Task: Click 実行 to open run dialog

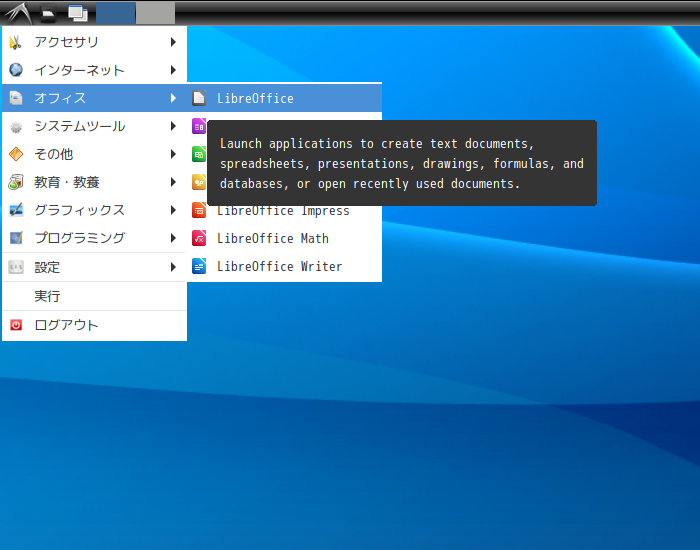Action: (x=47, y=296)
